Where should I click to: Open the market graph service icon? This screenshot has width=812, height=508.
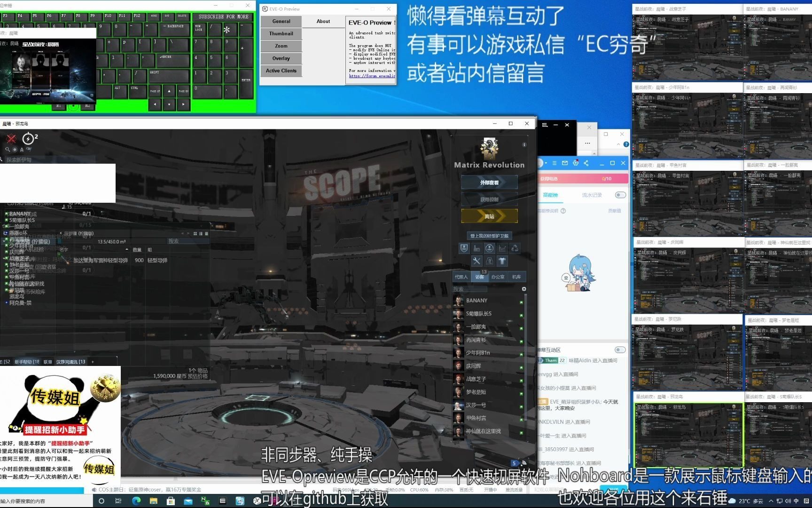click(x=502, y=248)
